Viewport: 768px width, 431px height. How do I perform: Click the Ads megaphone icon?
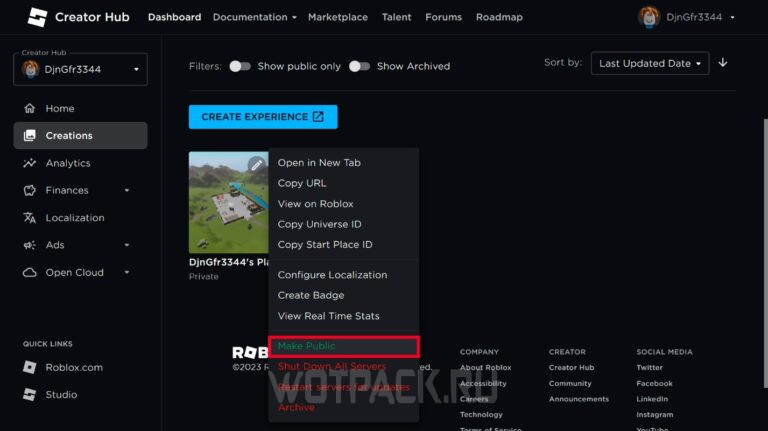pyautogui.click(x=29, y=245)
